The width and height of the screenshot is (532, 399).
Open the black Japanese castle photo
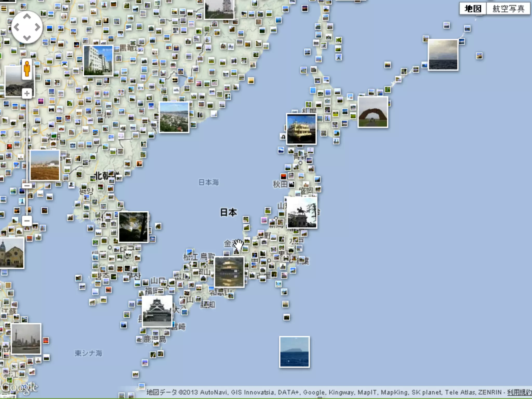tap(157, 311)
